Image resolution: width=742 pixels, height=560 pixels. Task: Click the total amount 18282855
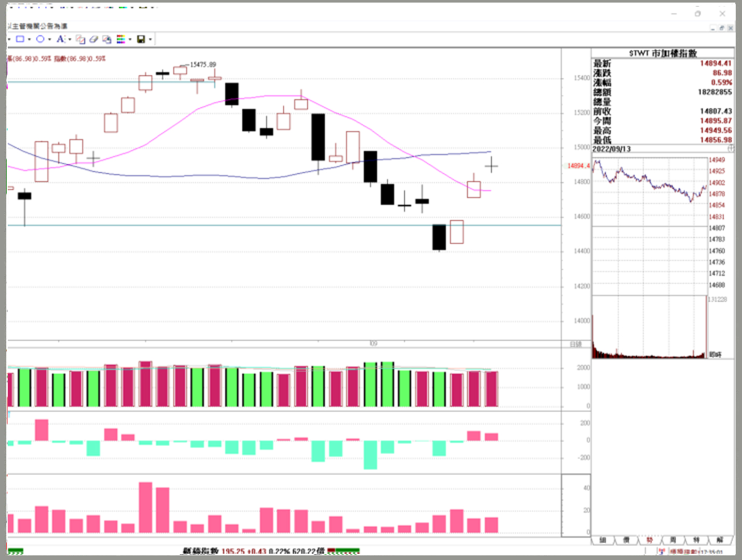pyautogui.click(x=714, y=92)
